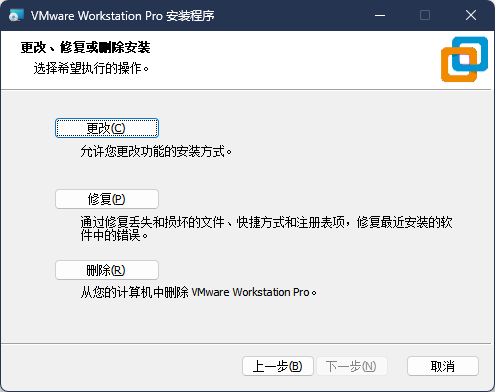
Task: Click the repair description starting 通过修复丢失和损坏的文件
Action: [266, 229]
